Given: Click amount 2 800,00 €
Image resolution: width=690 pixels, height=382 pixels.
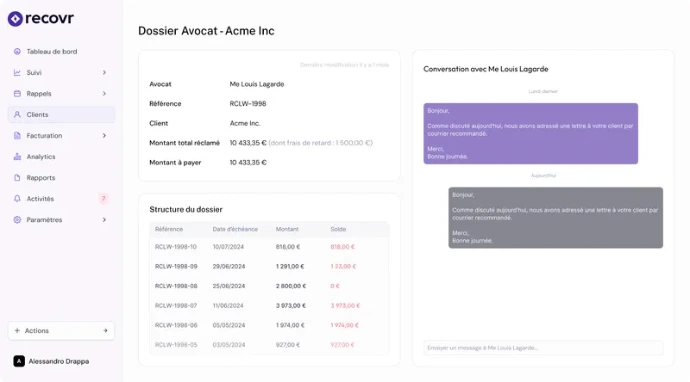Looking at the screenshot, I should click(290, 286).
